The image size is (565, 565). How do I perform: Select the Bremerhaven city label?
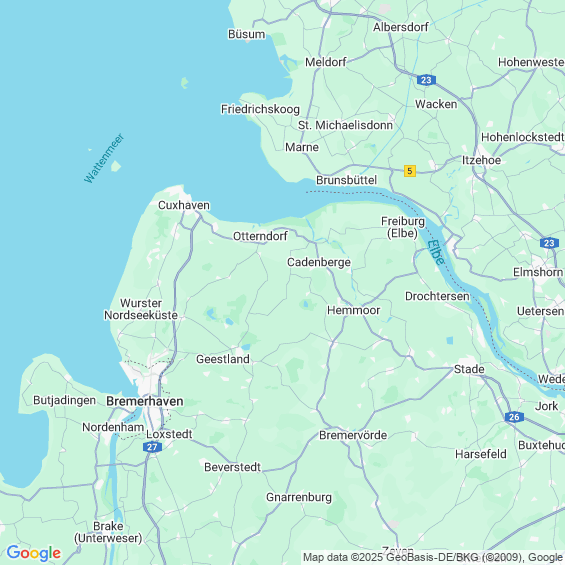pyautogui.click(x=145, y=401)
